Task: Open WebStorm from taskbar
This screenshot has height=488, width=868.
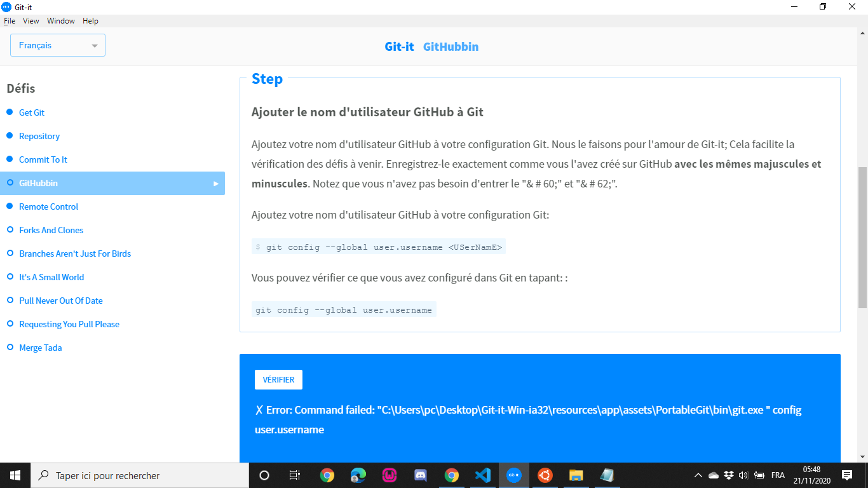Action: [x=390, y=475]
